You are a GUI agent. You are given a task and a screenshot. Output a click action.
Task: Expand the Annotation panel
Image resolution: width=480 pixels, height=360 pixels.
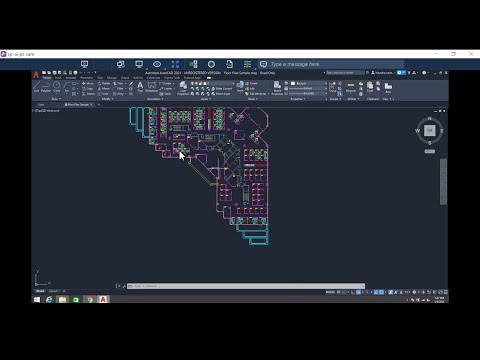point(155,99)
